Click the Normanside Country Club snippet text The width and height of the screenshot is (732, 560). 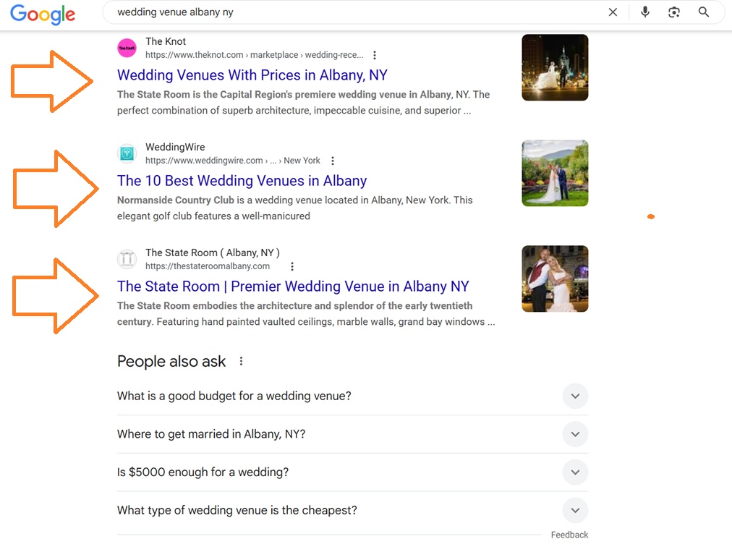[x=294, y=208]
